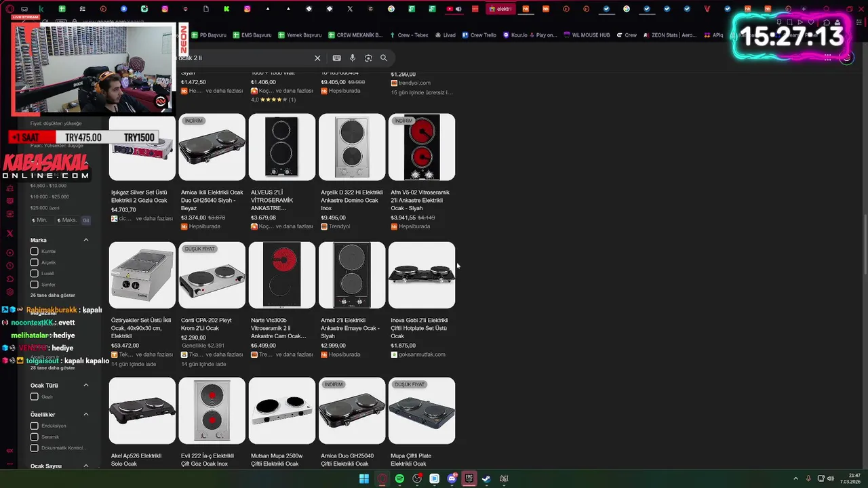This screenshot has width=868, height=488.
Task: Click the magnifier search icon
Action: (x=384, y=58)
